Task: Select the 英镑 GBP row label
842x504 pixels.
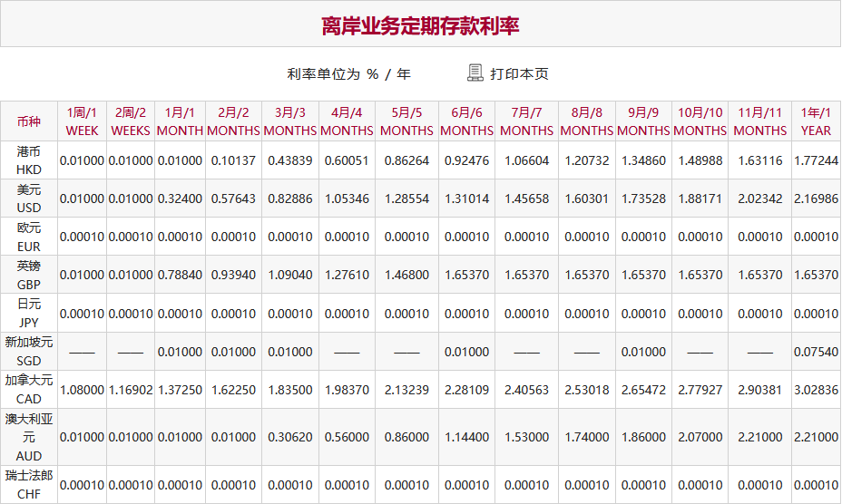Action: pos(29,275)
